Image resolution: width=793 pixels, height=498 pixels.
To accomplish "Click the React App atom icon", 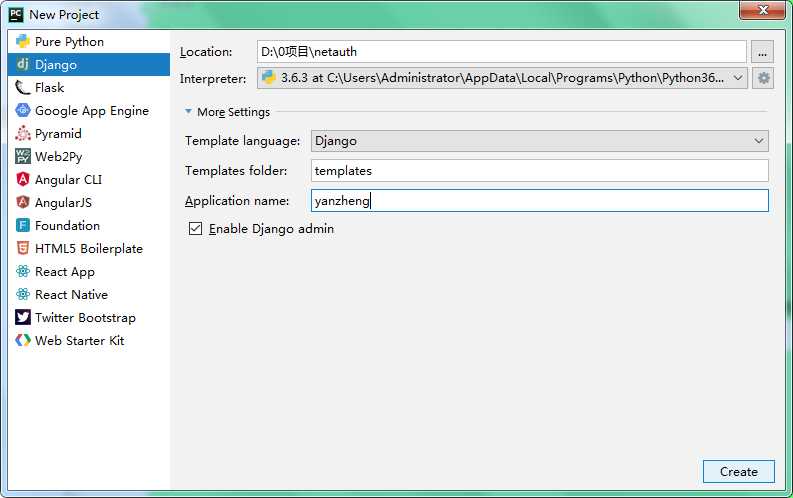I will point(23,271).
